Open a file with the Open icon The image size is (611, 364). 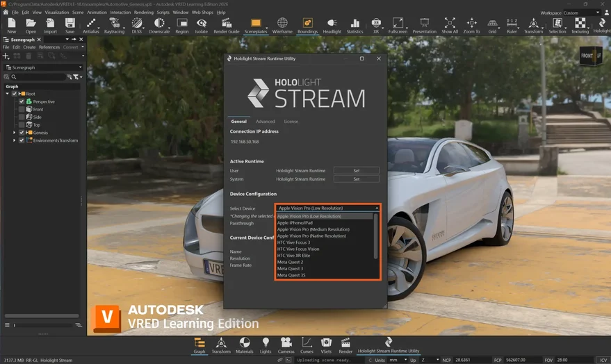pos(31,26)
